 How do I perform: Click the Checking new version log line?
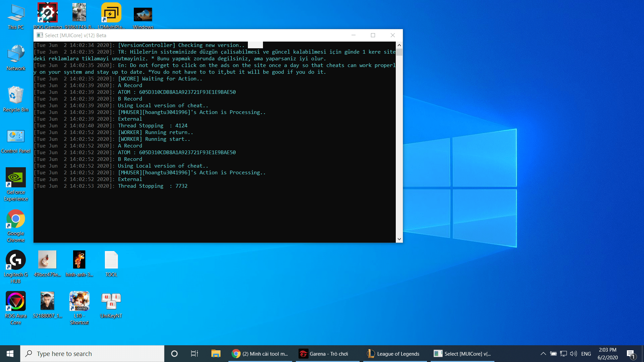coord(139,45)
